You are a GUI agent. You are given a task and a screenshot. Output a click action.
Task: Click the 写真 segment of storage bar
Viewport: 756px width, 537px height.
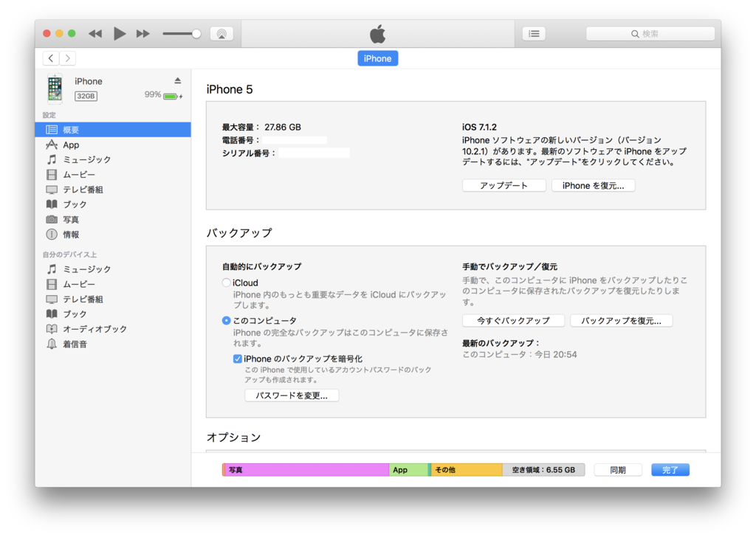pyautogui.click(x=306, y=470)
